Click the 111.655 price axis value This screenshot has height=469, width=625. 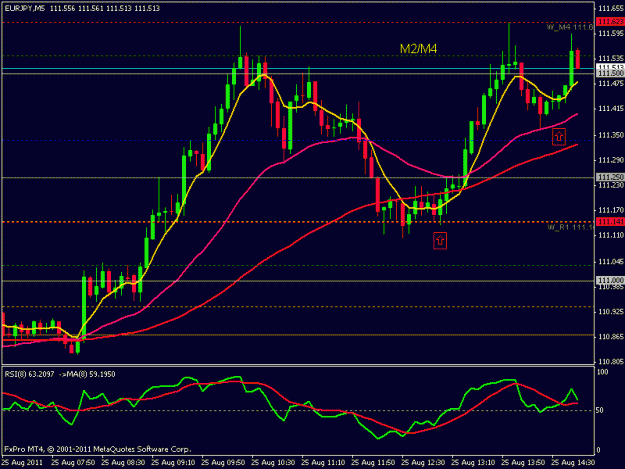coord(611,8)
